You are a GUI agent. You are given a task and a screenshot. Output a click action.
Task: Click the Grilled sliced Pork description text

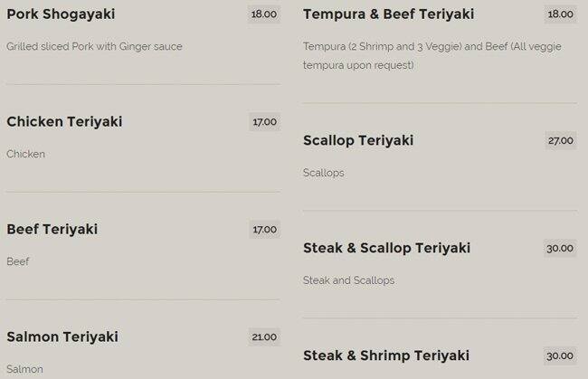pos(94,46)
